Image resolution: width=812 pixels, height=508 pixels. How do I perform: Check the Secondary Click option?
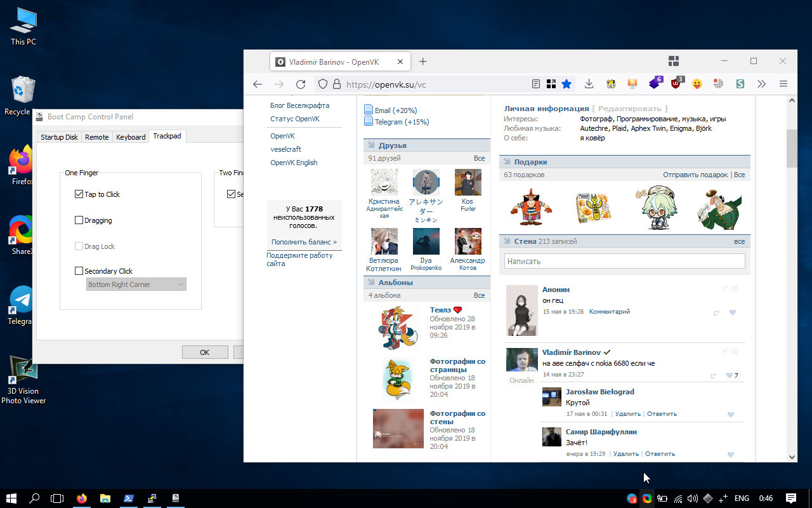click(x=79, y=271)
